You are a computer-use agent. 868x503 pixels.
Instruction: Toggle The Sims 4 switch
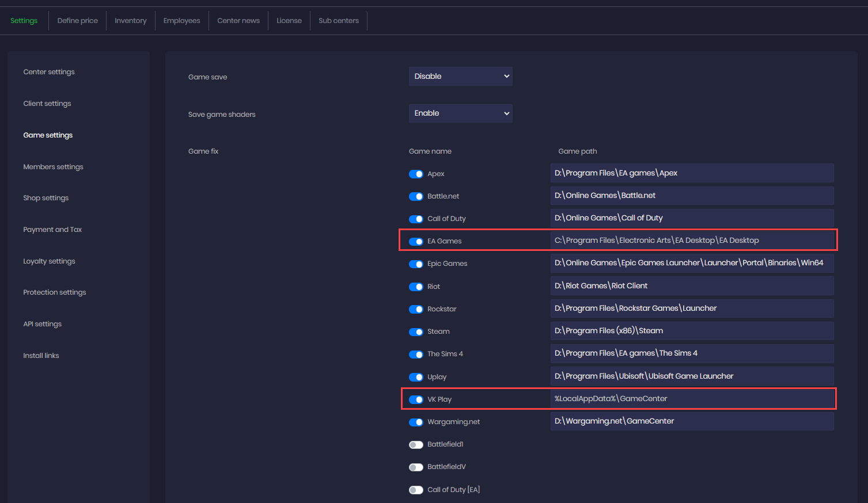tap(416, 354)
